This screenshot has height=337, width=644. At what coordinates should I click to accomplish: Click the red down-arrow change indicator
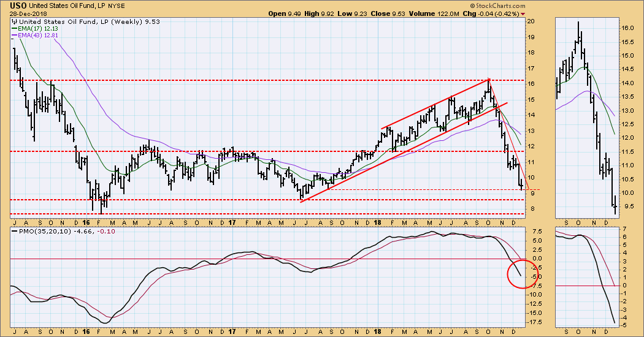tap(523, 14)
